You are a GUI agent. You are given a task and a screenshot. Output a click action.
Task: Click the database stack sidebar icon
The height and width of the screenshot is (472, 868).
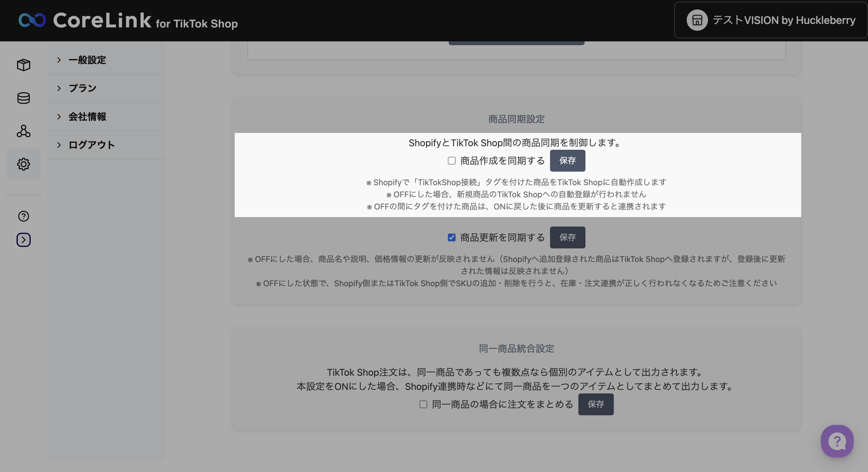click(24, 98)
